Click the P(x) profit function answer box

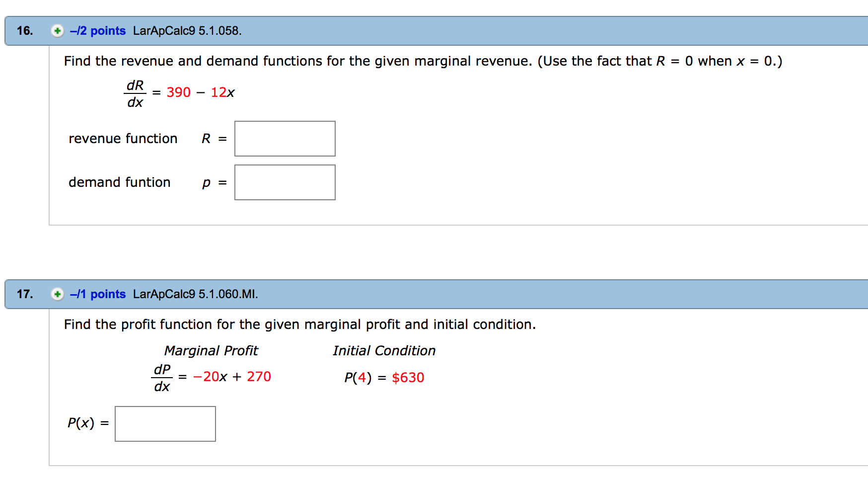pos(165,423)
